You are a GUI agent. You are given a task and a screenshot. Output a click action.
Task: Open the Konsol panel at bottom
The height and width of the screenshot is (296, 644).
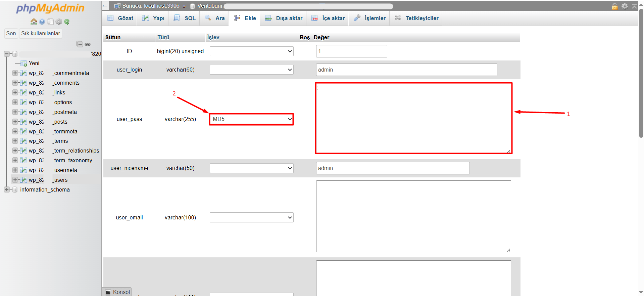117,292
